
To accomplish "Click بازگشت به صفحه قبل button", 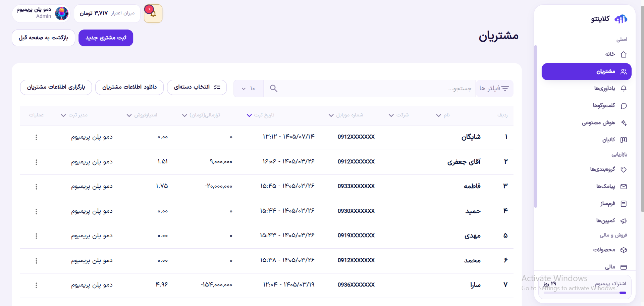I will pyautogui.click(x=43, y=38).
